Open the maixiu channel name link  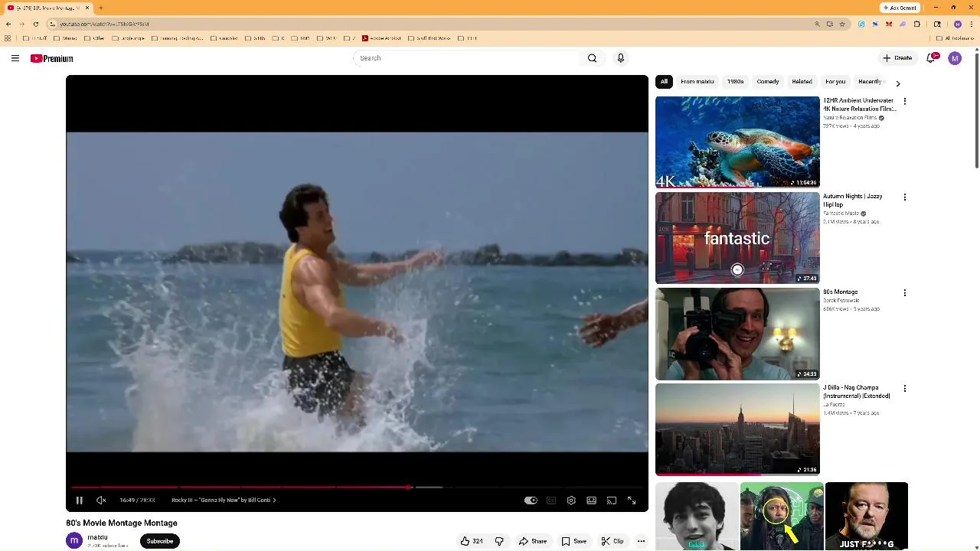coord(97,537)
